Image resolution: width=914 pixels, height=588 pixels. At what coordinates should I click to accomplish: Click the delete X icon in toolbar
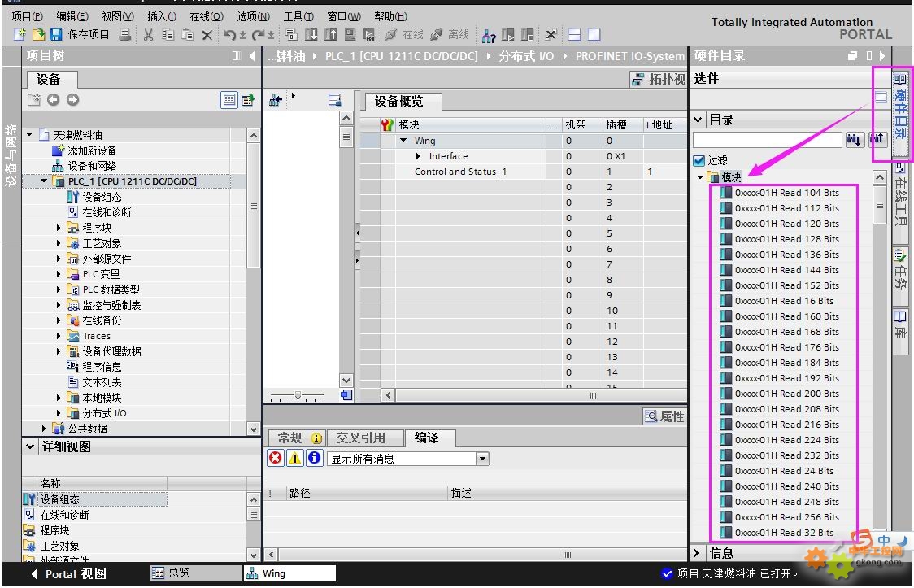(x=207, y=35)
